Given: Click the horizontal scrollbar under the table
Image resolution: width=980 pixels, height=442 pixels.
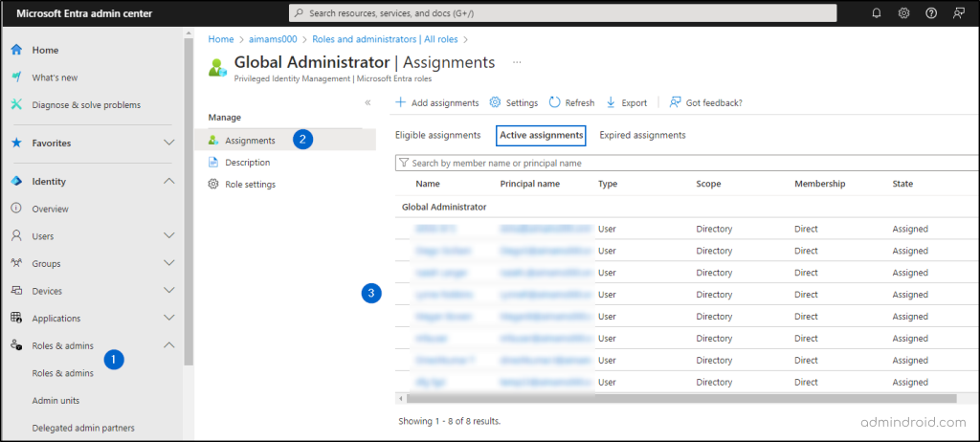Looking at the screenshot, I should point(681,398).
